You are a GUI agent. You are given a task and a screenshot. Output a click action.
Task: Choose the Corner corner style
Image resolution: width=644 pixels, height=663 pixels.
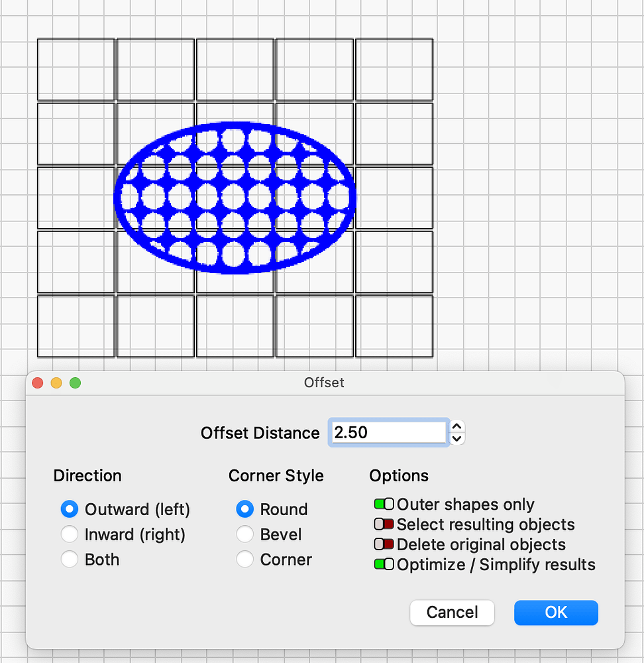[x=245, y=560]
